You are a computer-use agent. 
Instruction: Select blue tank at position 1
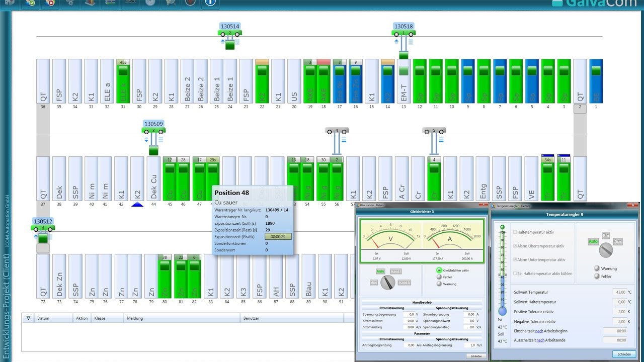tap(596, 81)
